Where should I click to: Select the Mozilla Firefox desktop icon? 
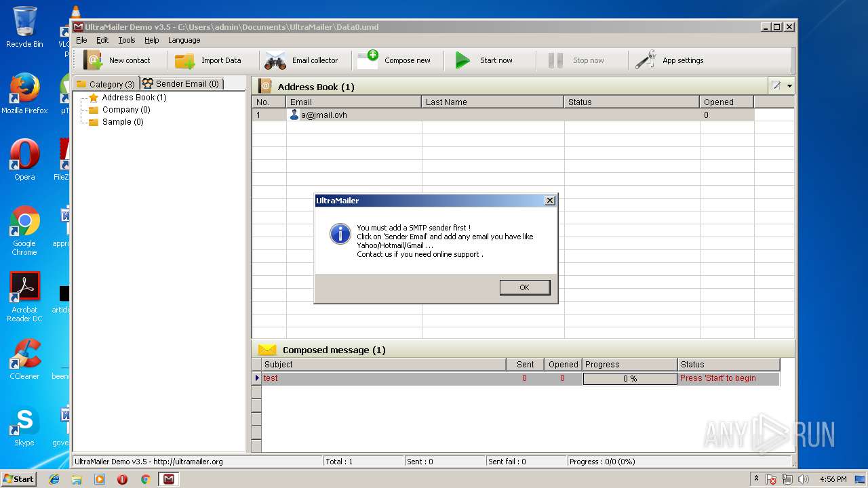pos(24,94)
